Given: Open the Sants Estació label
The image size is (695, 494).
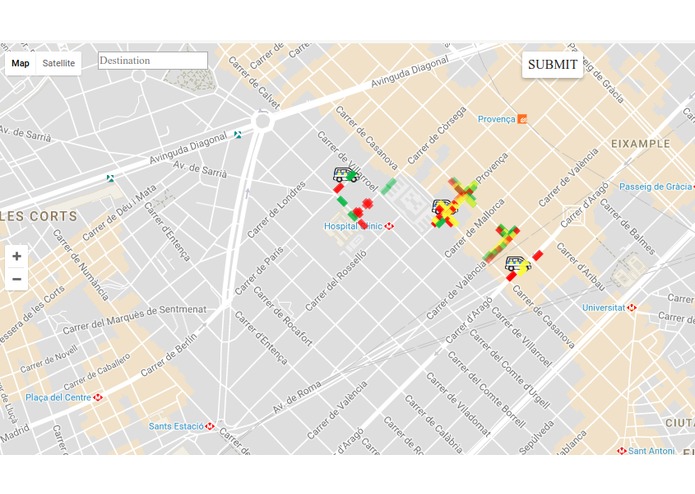Looking at the screenshot, I should click(x=176, y=426).
